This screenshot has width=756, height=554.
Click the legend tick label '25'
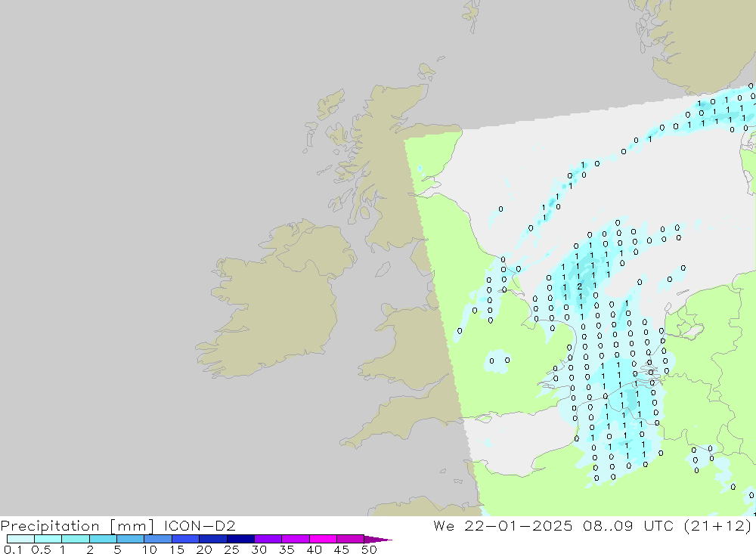click(x=231, y=549)
